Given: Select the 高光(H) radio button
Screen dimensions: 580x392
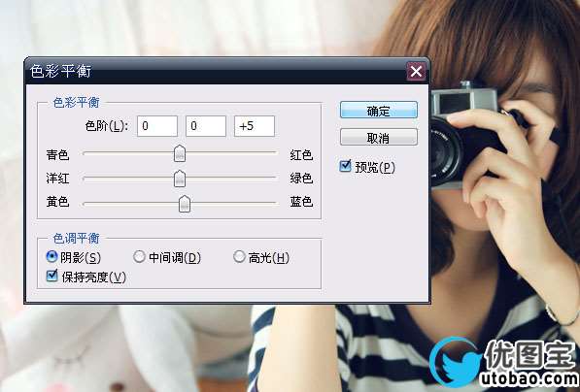Looking at the screenshot, I should tap(239, 256).
